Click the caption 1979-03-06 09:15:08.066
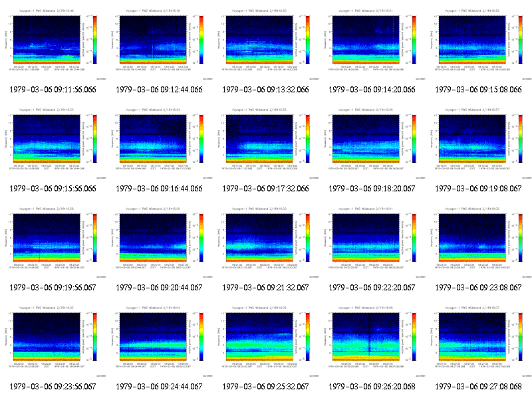The width and height of the screenshot is (532, 396). 478,90
